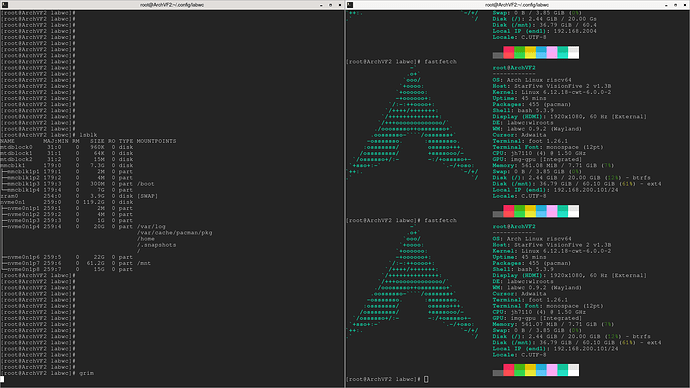The height and width of the screenshot is (388, 690).
Task: Click the white swatch in the bottom color palette
Action: click(573, 370)
